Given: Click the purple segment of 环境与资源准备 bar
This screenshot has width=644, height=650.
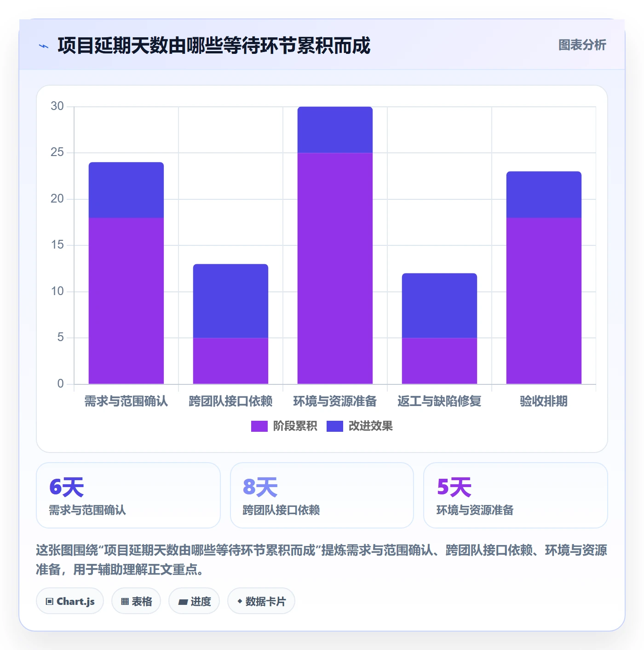Looking at the screenshot, I should (x=335, y=268).
